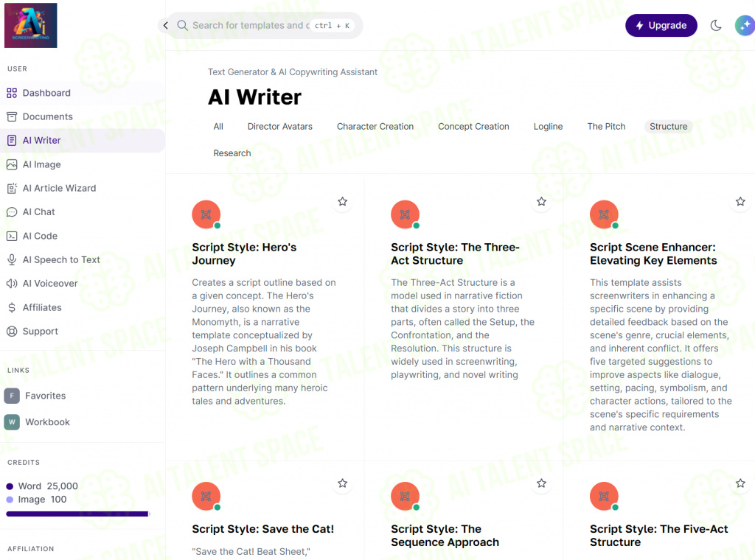Open Script Scene Enhancer title
This screenshot has height=560, width=755.
tap(653, 254)
